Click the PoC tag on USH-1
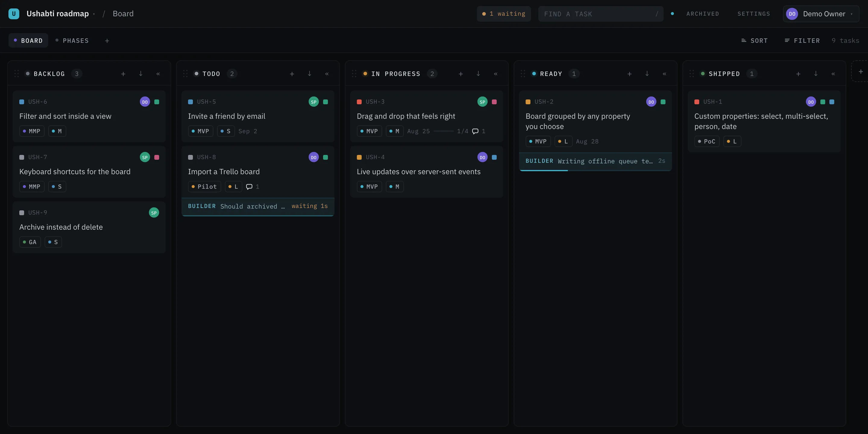Image resolution: width=868 pixels, height=434 pixels. (x=707, y=142)
